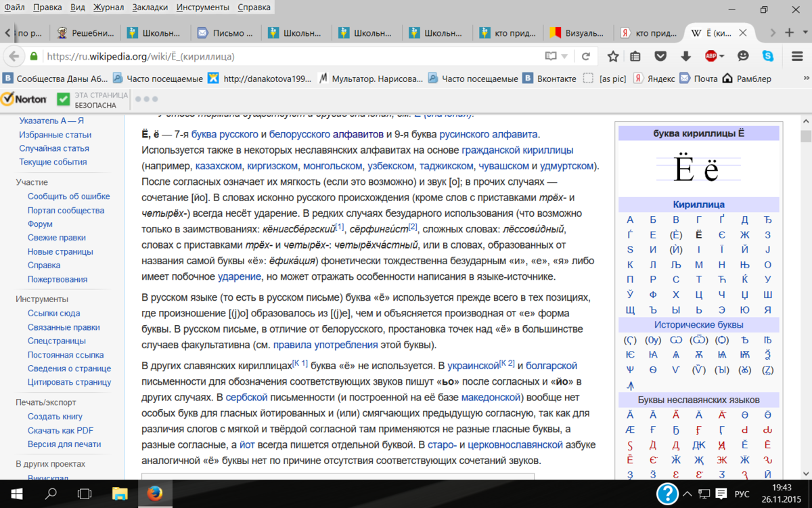Click the address bar URL field
The image size is (812, 508).
[x=291, y=56]
